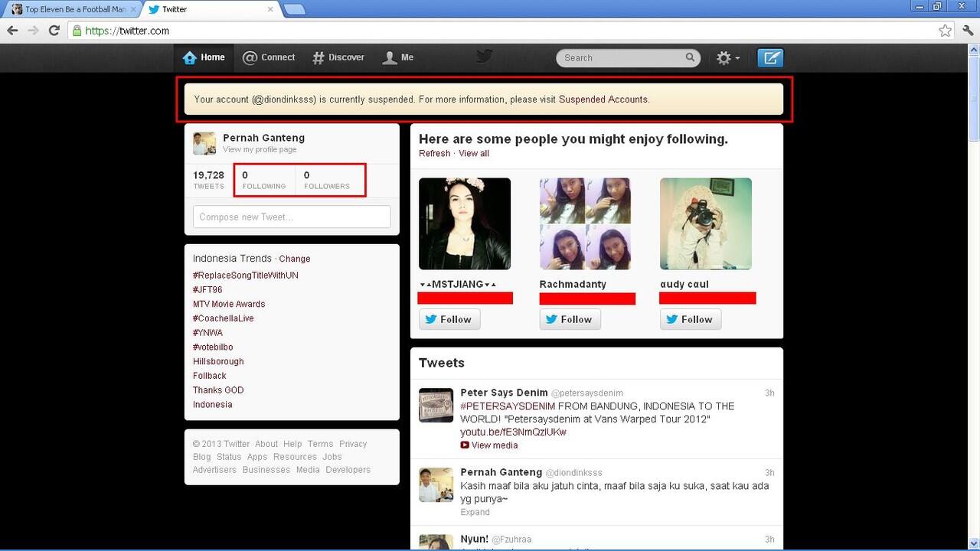Image resolution: width=980 pixels, height=551 pixels.
Task: Open the Suspended Accounts link
Action: click(603, 99)
